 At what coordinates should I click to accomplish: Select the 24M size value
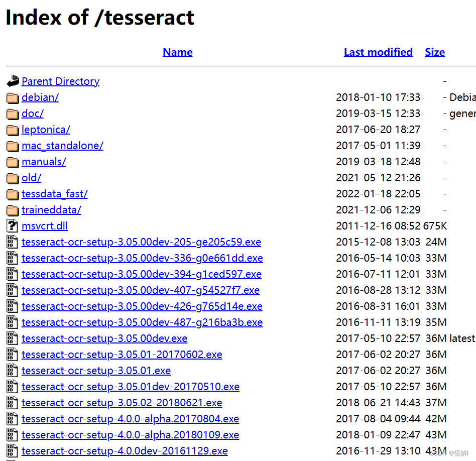[x=436, y=243]
